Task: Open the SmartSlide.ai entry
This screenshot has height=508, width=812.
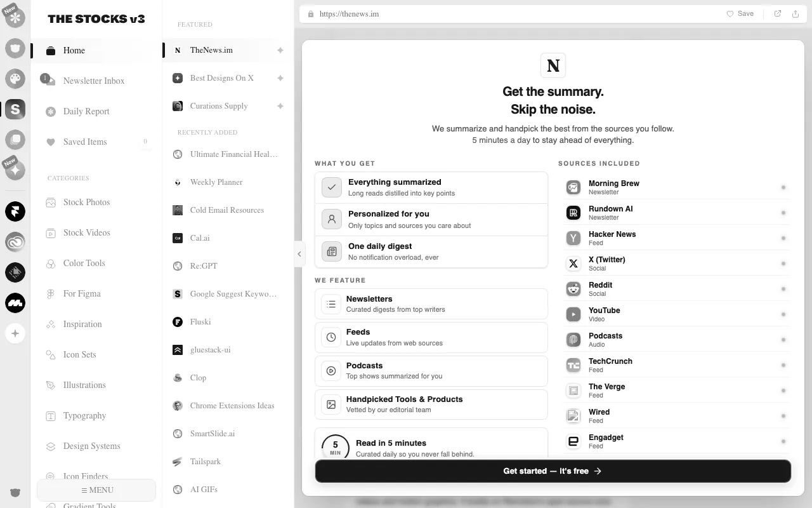Action: (x=228, y=434)
